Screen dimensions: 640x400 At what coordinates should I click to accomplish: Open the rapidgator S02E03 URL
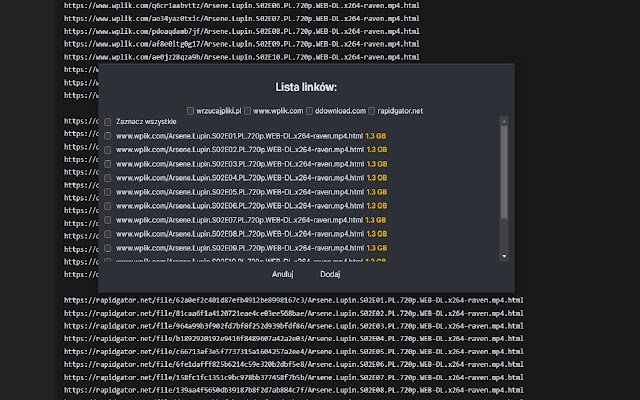[293, 326]
